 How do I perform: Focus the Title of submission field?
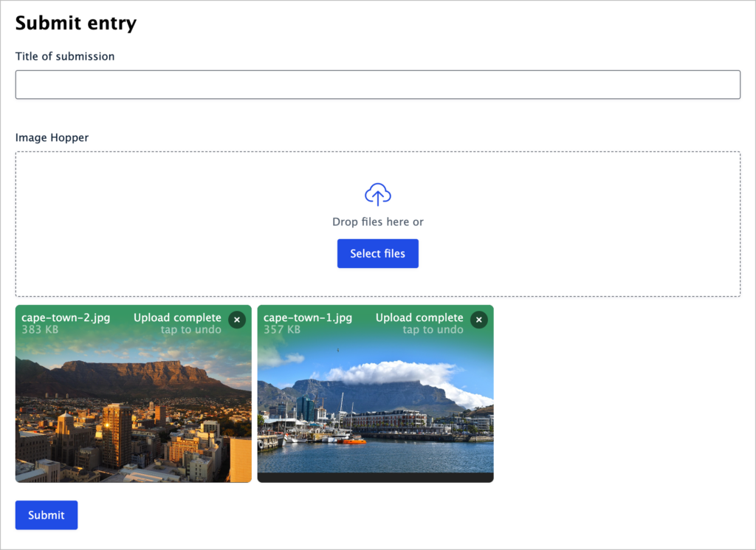(377, 85)
